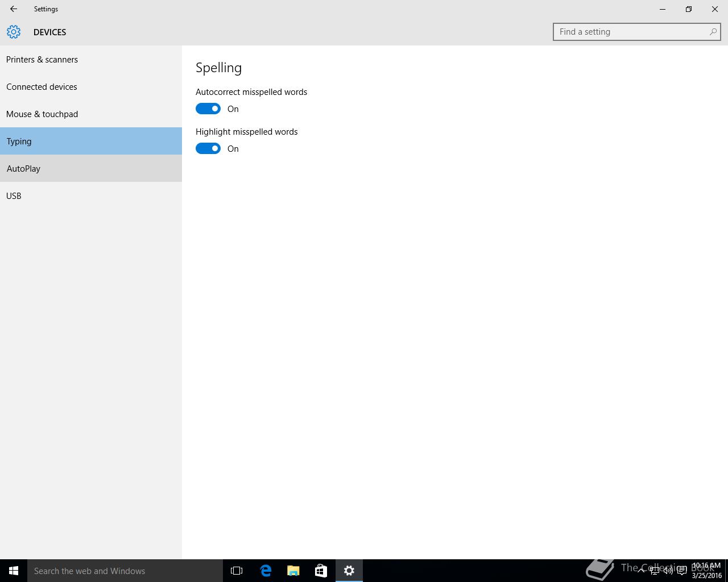The image size is (728, 582).
Task: Turn off Autocorrect misspelled words
Action: point(208,109)
